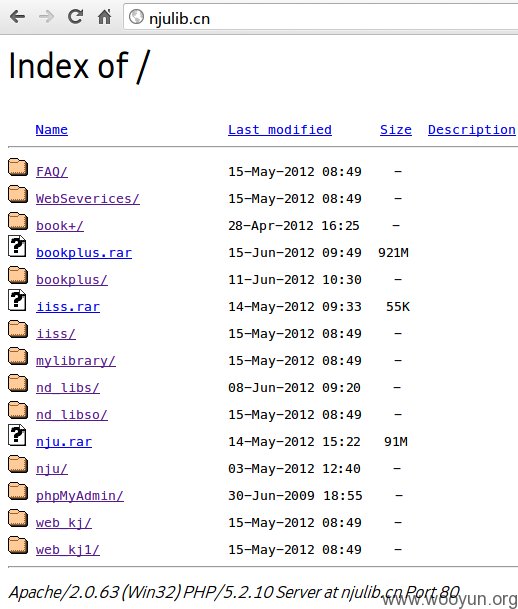Sort listing by Name column
Screen dimensions: 518x609
[52, 130]
